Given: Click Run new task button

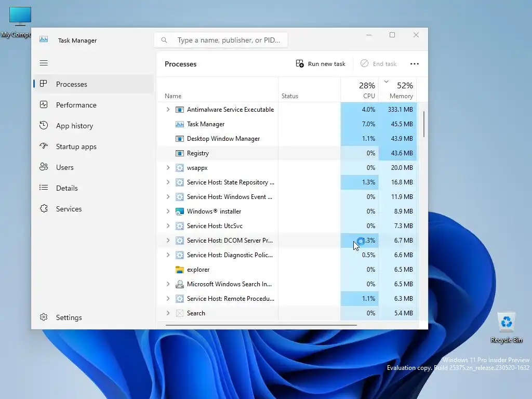Looking at the screenshot, I should [320, 64].
